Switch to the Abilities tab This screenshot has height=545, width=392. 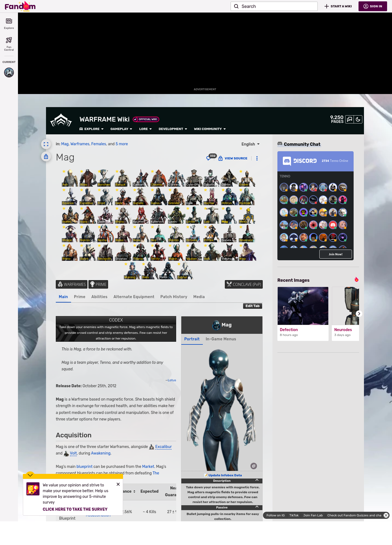point(99,297)
